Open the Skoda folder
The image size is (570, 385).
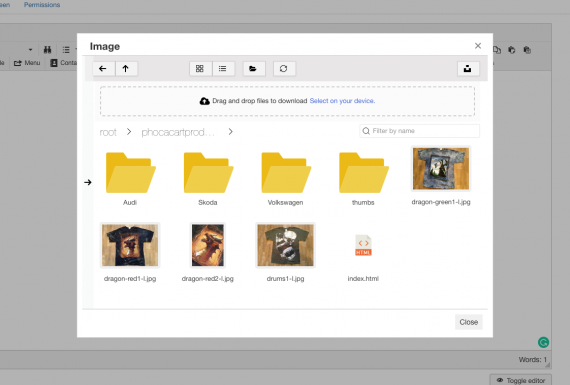[x=208, y=173]
